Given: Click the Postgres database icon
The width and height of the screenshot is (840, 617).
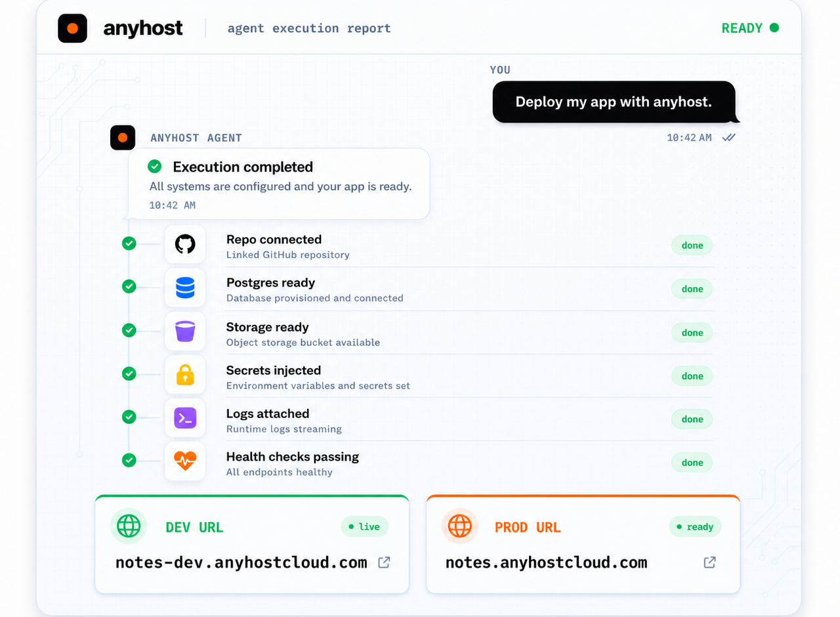Looking at the screenshot, I should pos(185,288).
